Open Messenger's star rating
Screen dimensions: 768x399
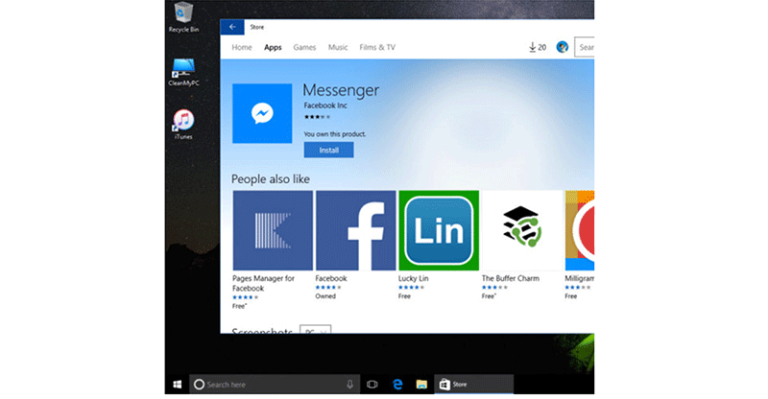(x=317, y=117)
